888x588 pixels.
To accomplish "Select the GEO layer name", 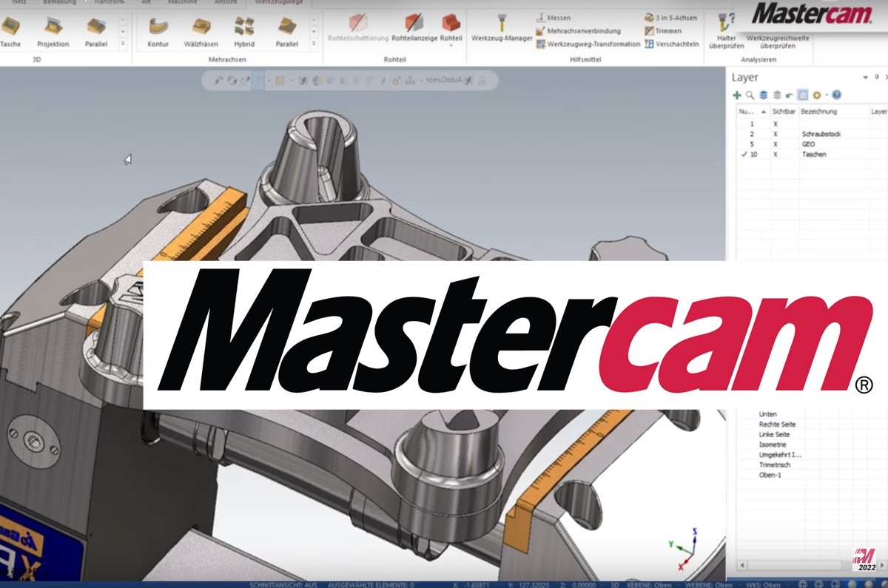I will 808,145.
